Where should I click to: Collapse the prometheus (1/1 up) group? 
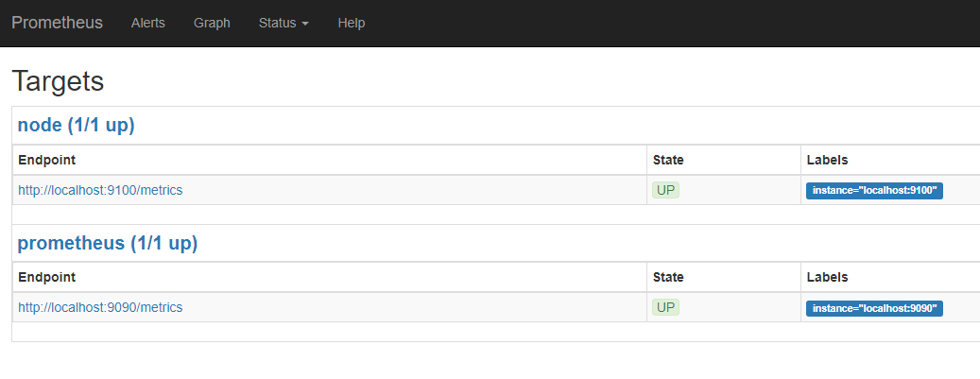tap(107, 243)
